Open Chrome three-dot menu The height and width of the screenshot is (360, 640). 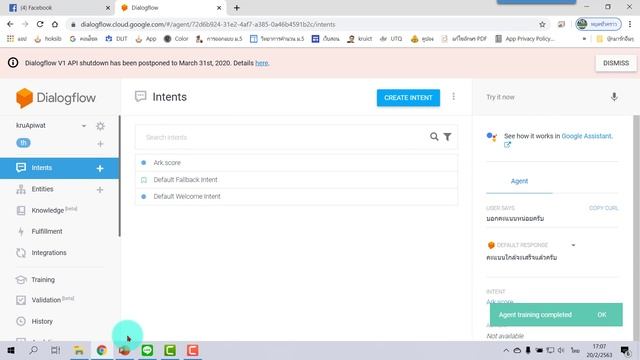630,24
